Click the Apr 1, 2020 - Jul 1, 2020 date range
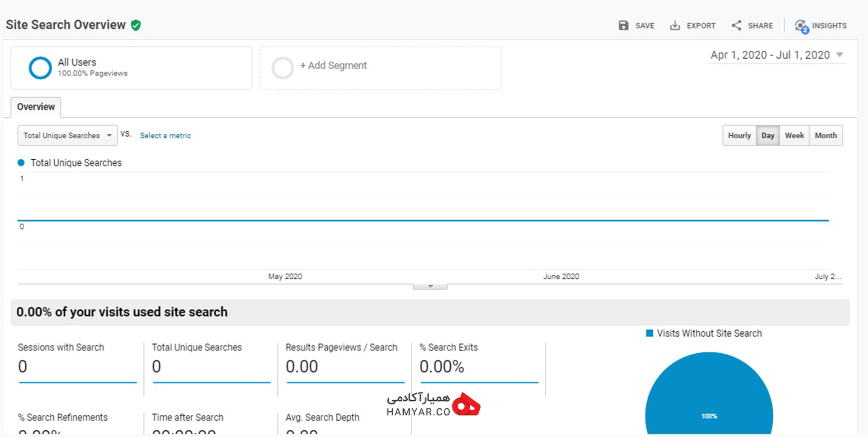Image resolution: width=868 pixels, height=437 pixels. point(770,55)
